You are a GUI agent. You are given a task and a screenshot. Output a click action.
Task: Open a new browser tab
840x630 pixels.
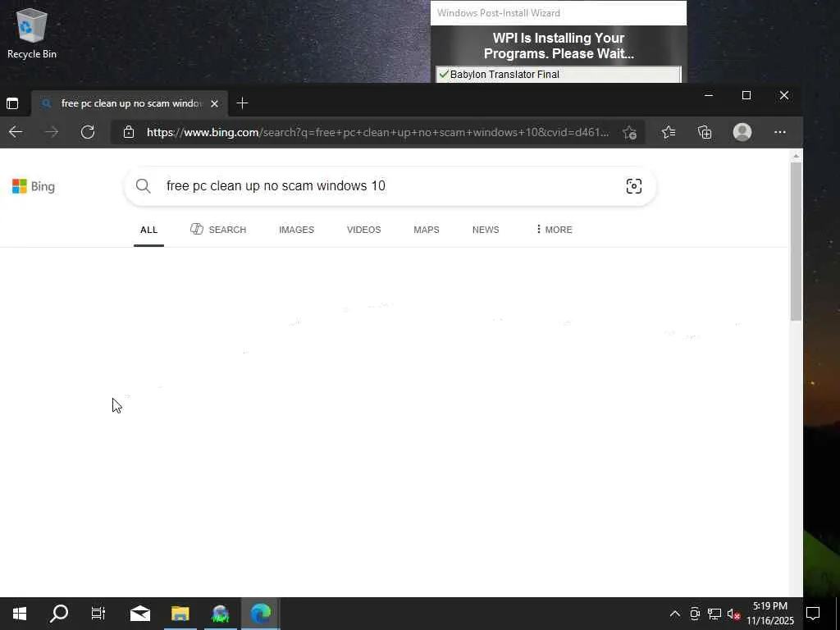(x=242, y=103)
